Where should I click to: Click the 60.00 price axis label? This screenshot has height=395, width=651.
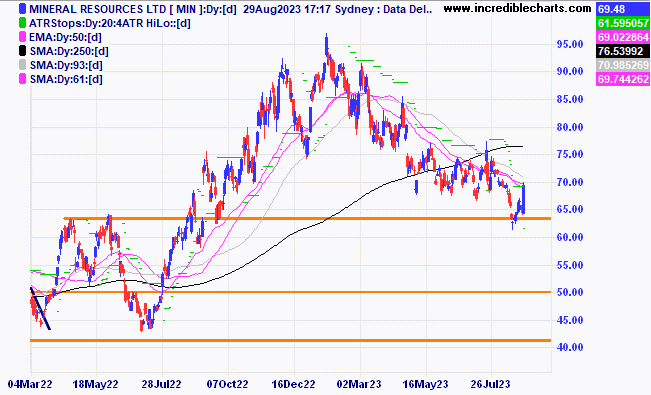click(x=570, y=237)
